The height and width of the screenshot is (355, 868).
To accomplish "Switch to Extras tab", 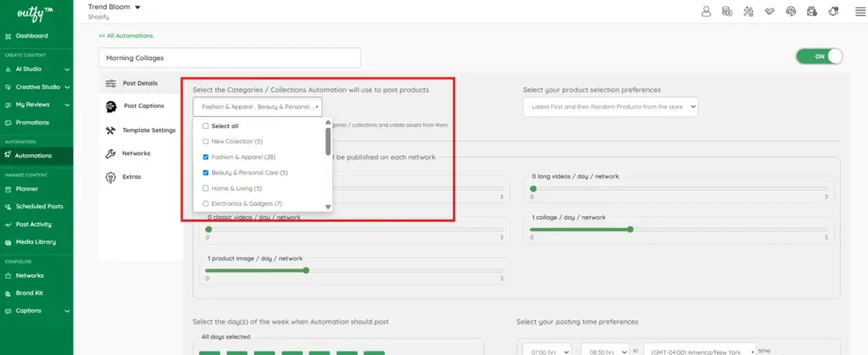I will point(131,177).
